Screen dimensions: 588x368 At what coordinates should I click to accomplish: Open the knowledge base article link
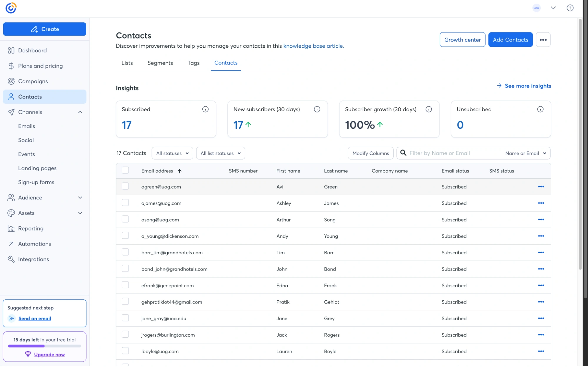313,46
